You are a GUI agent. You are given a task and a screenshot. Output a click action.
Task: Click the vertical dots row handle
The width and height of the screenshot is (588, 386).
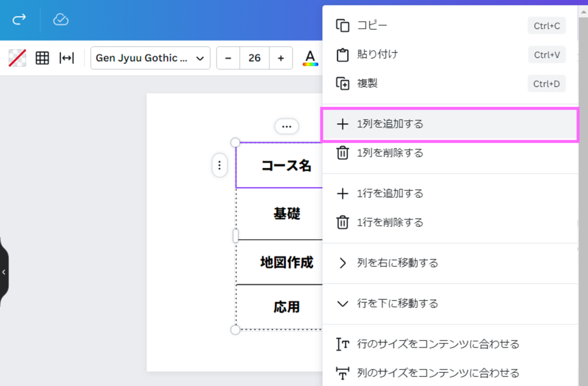click(219, 166)
